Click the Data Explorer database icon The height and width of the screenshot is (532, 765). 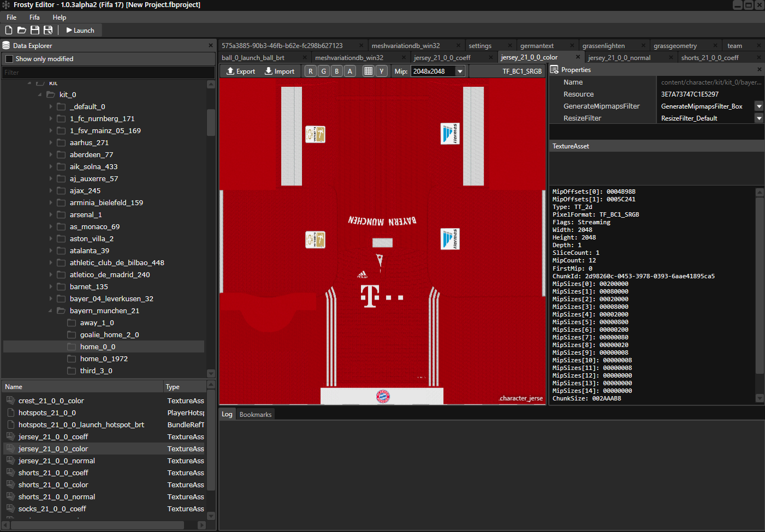point(7,45)
